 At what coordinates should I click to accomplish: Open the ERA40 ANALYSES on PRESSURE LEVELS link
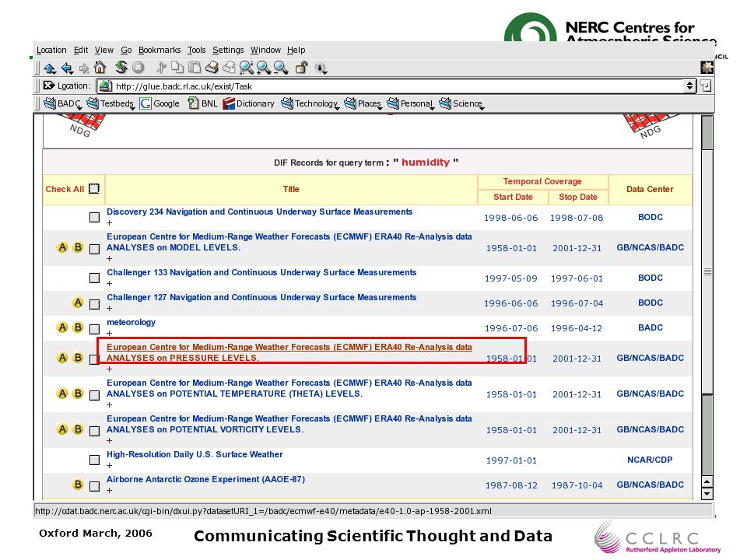pyautogui.click(x=289, y=352)
